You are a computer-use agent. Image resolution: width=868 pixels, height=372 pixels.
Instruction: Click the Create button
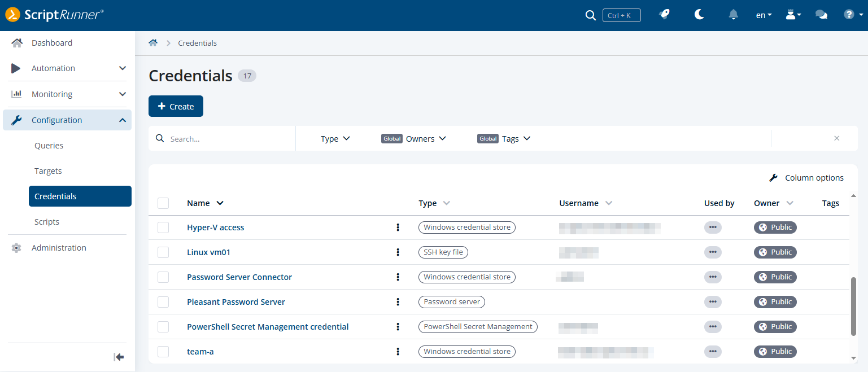[176, 106]
